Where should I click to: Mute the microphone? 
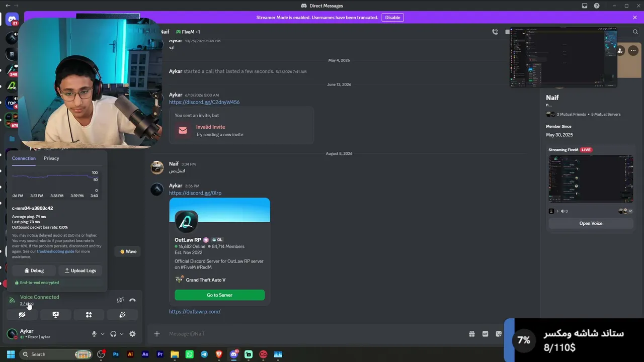[x=94, y=334]
